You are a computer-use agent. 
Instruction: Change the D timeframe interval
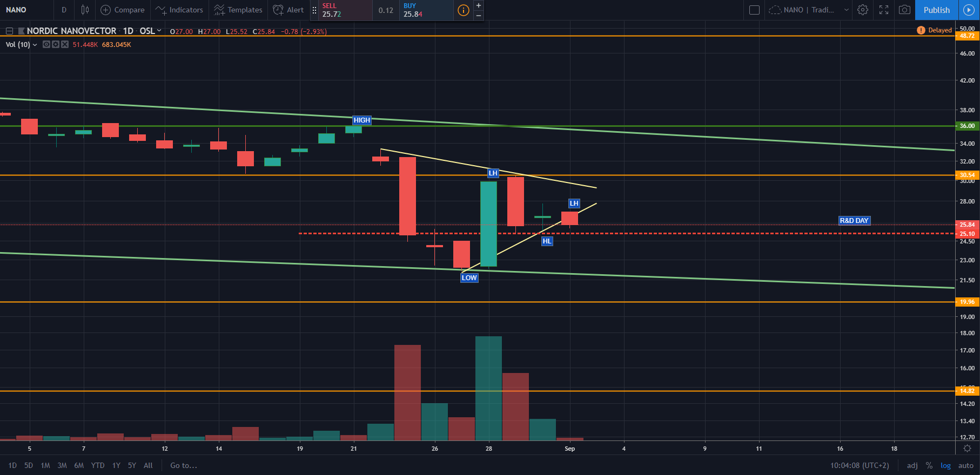[x=64, y=10]
